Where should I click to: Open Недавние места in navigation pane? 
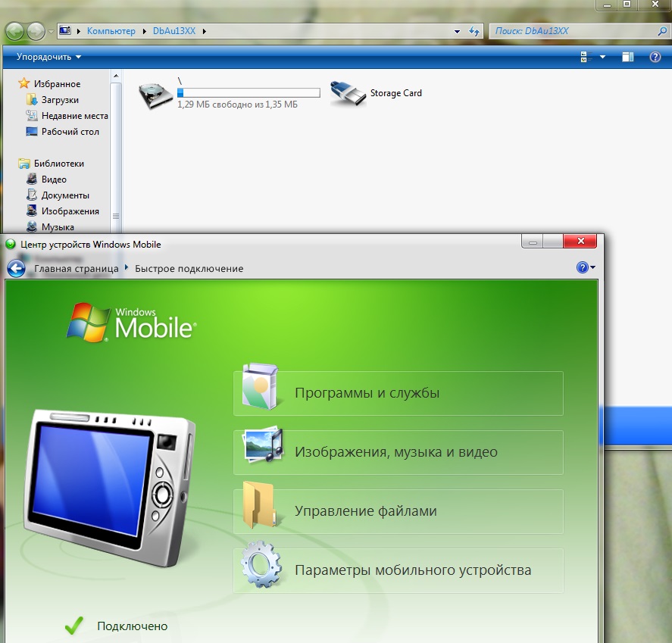coord(74,116)
